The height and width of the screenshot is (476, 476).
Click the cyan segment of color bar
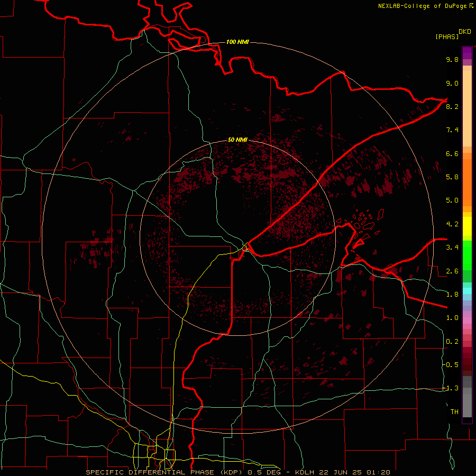tap(467, 290)
